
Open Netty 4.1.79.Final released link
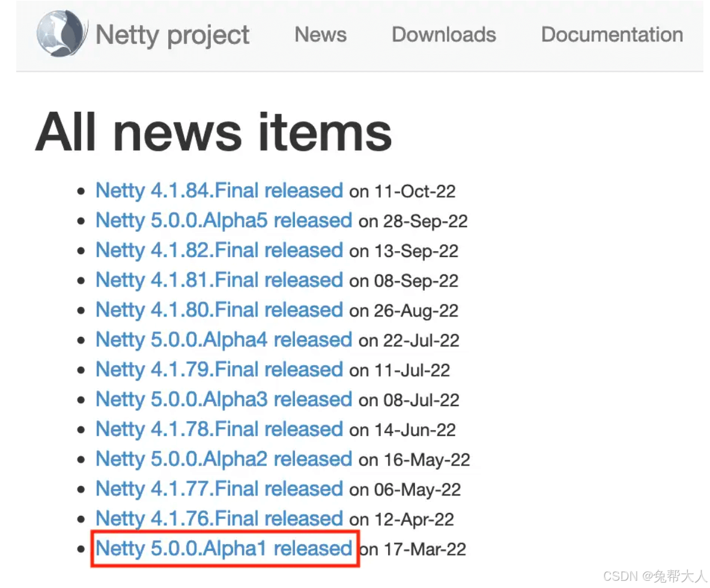219,369
